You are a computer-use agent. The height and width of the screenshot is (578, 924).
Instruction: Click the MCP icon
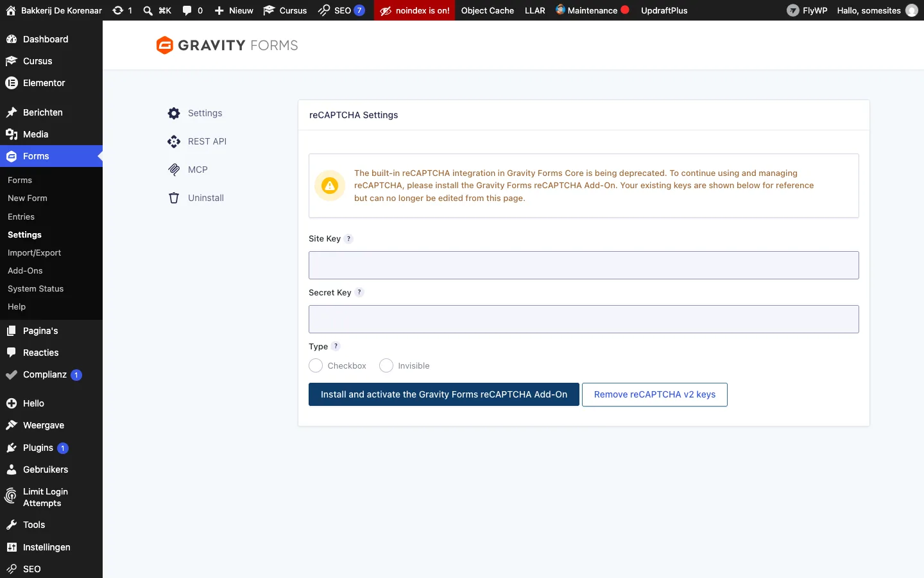pos(174,170)
